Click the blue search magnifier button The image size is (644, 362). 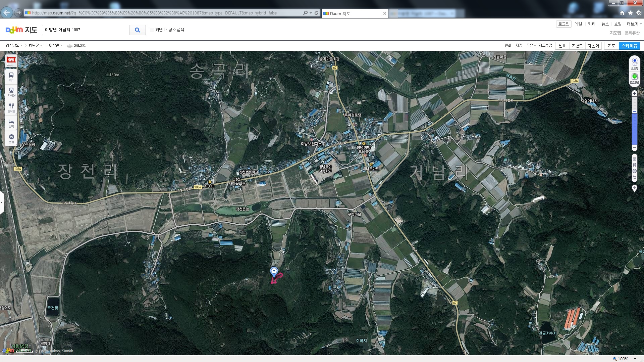pos(137,30)
